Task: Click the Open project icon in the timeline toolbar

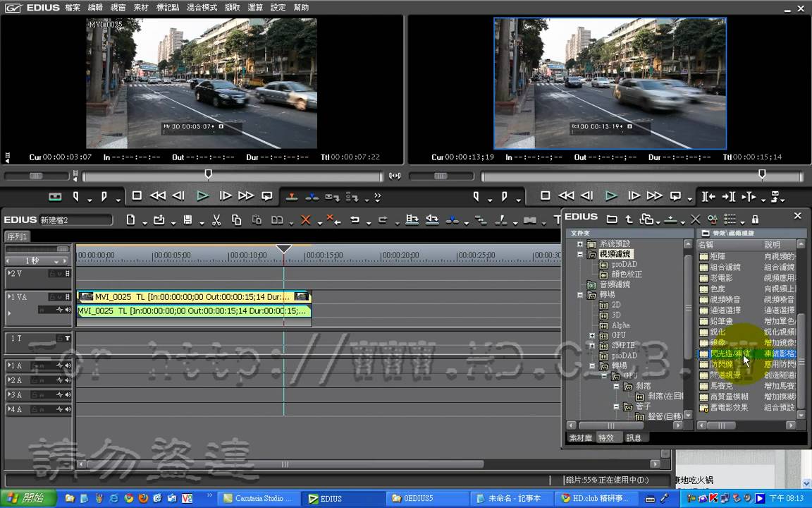Action: click(x=159, y=220)
